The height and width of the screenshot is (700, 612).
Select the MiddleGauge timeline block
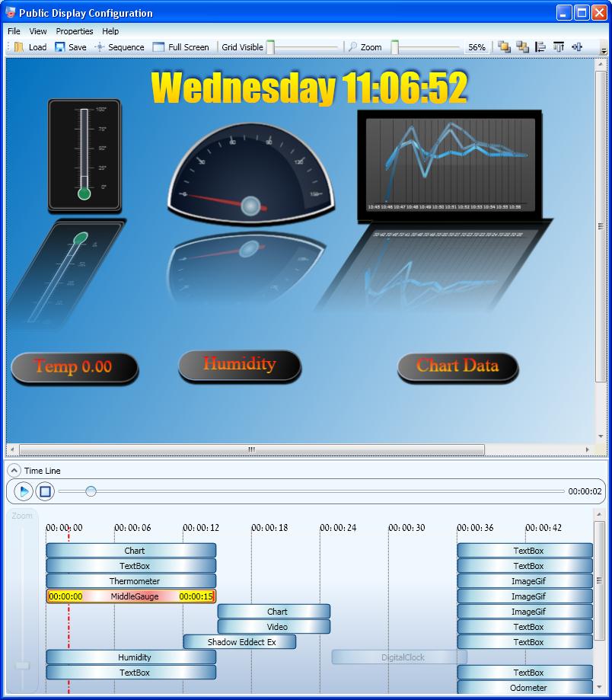tap(131, 596)
